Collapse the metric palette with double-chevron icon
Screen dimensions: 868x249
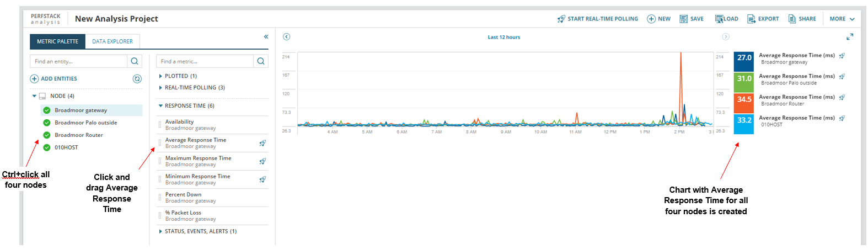tap(266, 37)
